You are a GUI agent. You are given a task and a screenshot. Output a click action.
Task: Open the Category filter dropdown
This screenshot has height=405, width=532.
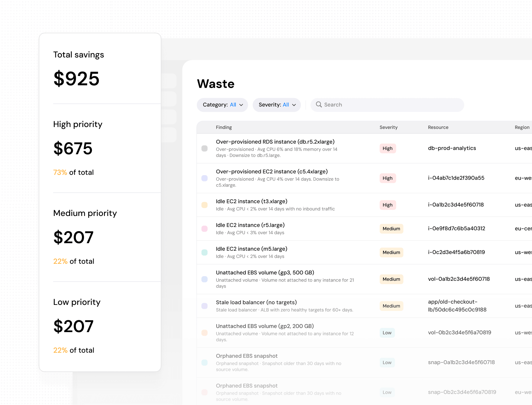point(222,105)
